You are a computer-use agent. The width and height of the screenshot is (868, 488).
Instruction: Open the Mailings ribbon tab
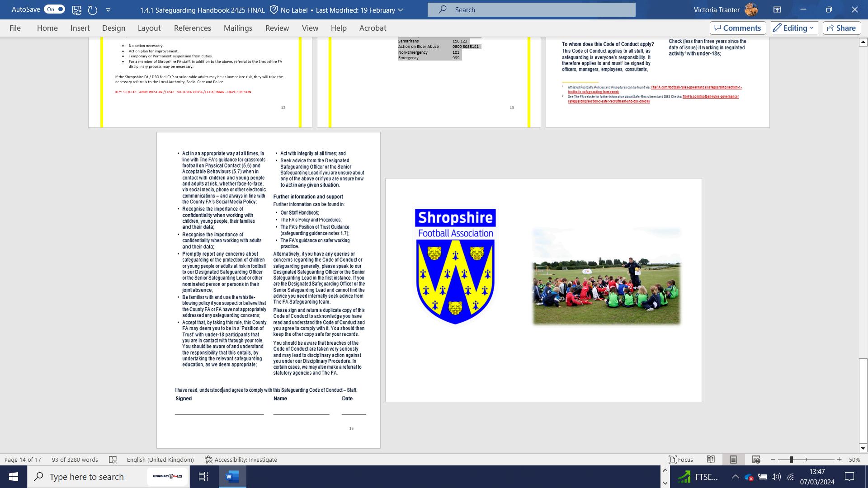pyautogui.click(x=238, y=28)
